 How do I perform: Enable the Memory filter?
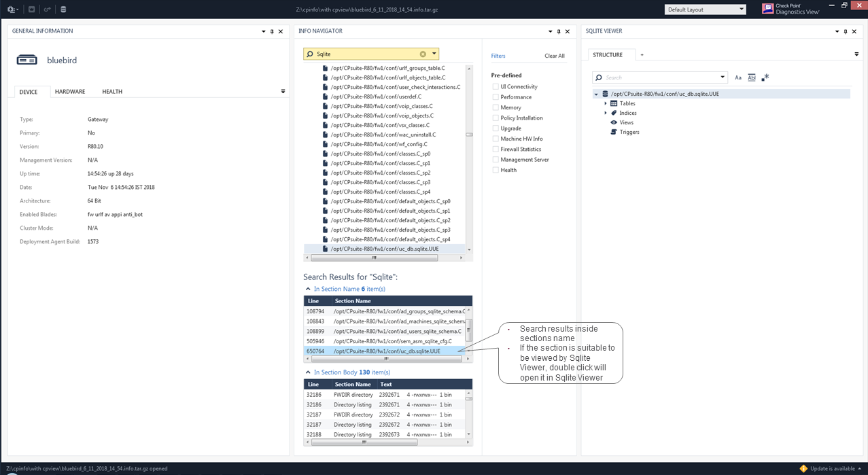point(496,107)
